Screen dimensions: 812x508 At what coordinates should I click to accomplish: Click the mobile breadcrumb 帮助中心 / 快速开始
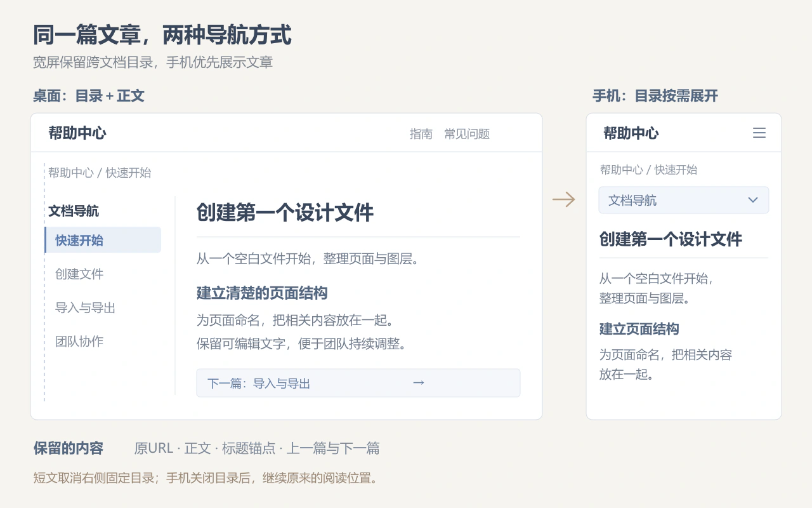click(x=648, y=170)
